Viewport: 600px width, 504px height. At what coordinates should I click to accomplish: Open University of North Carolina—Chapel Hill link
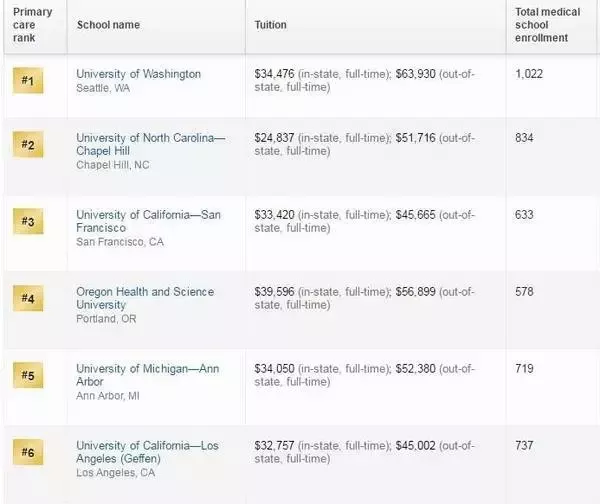[151, 144]
